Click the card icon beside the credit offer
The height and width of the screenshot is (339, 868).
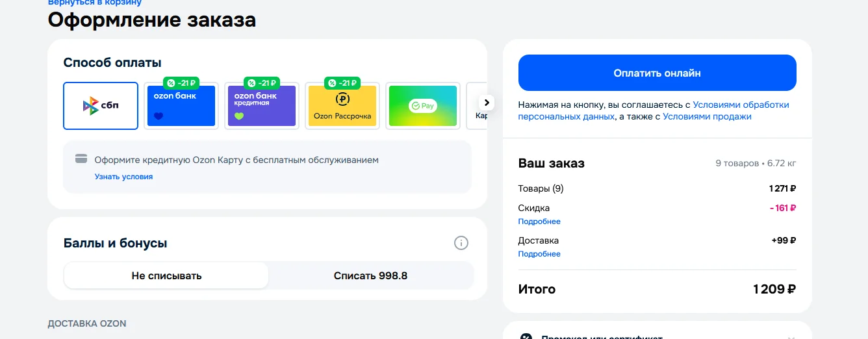pos(81,159)
